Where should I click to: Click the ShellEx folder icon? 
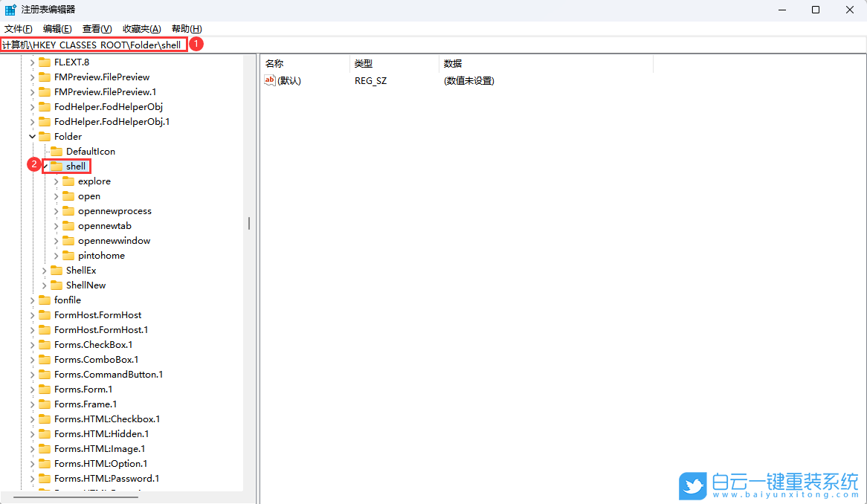point(58,270)
